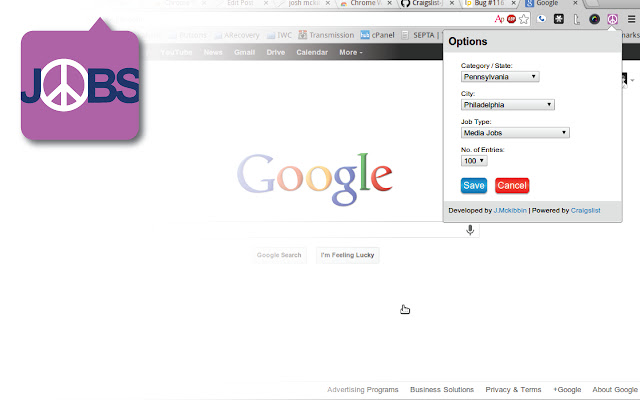The width and height of the screenshot is (640, 400).
Task: Switch to the josh mckibbin tab
Action: pyautogui.click(x=302, y=3)
